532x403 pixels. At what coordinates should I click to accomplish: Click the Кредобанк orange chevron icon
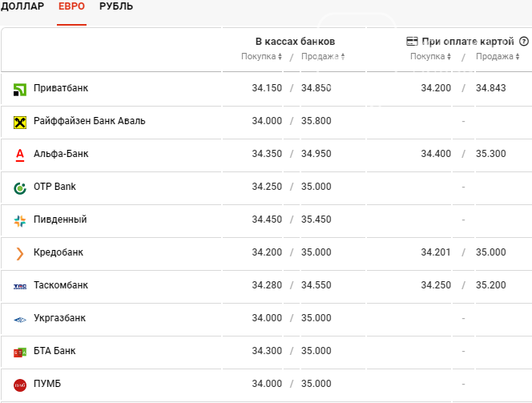20,253
